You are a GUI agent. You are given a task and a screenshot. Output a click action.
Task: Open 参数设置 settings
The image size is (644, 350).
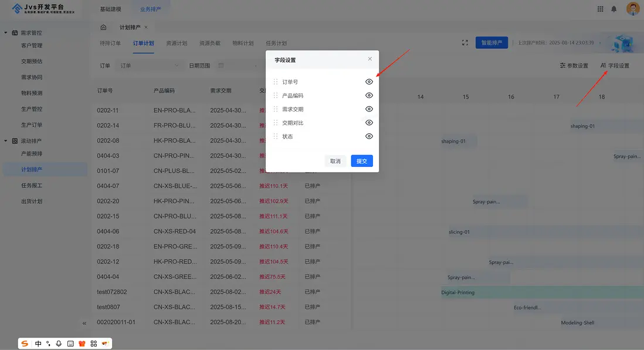[x=574, y=65]
